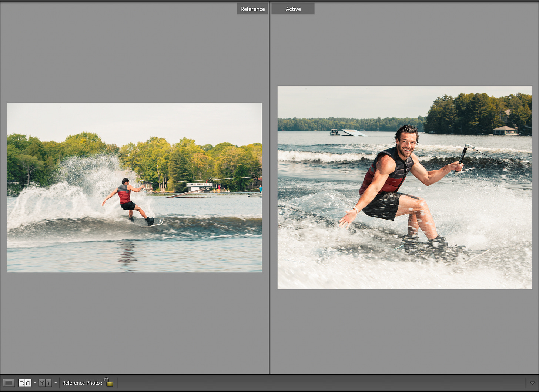Screen dimensions: 539x392
Task: Click the Reference pane label
Action: [x=252, y=9]
